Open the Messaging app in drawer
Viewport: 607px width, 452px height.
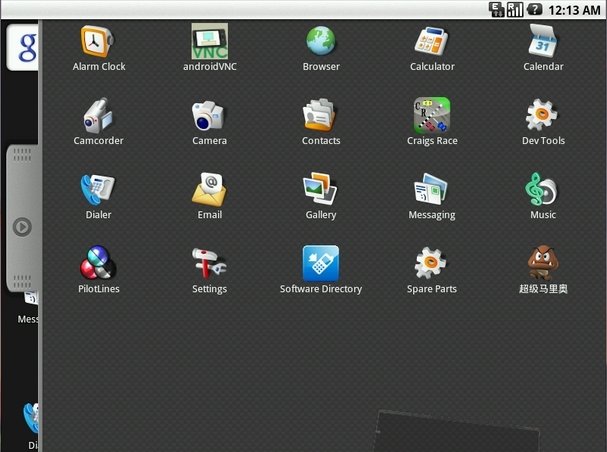point(432,196)
